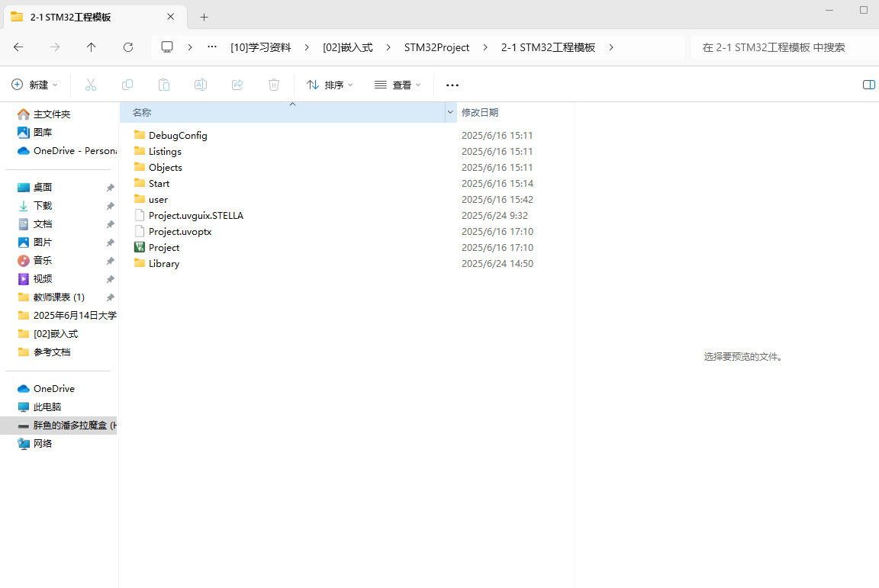The image size is (879, 588).
Task: Open 图片 in quick access
Action: coord(43,243)
